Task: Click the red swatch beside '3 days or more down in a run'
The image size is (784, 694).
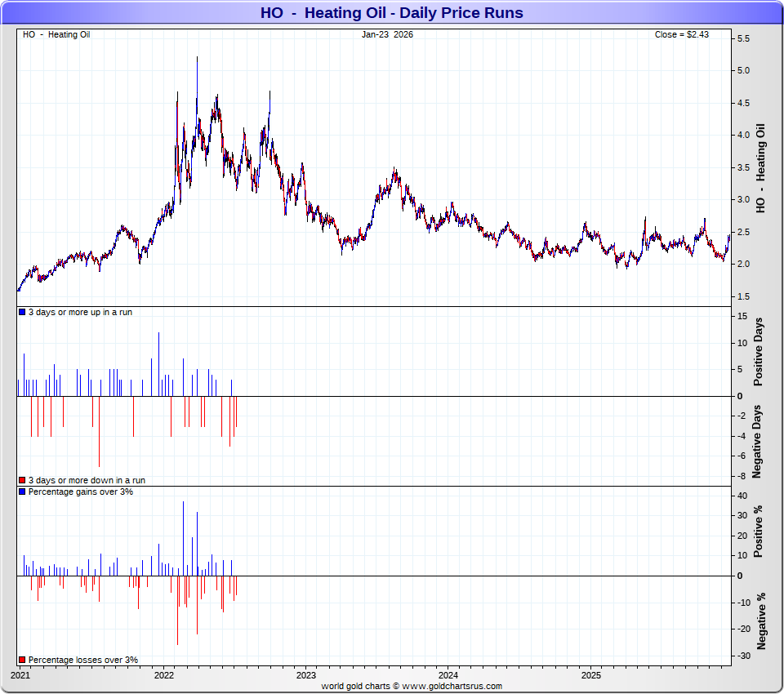Action: click(x=22, y=480)
